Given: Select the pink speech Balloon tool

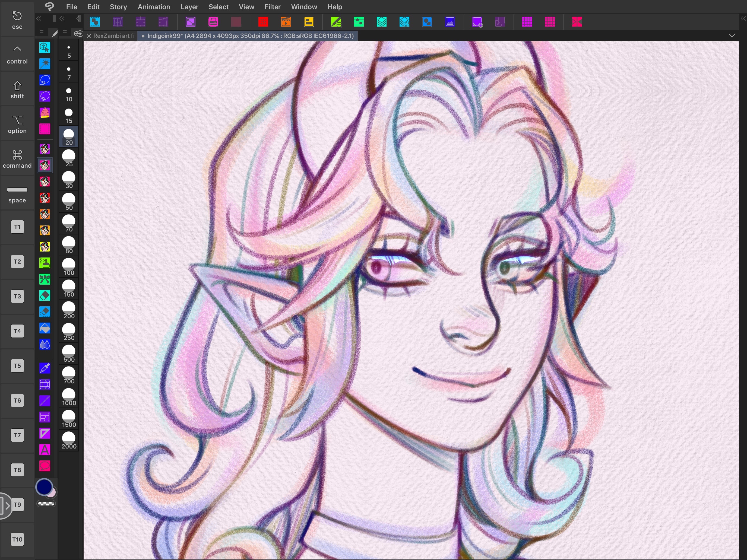Looking at the screenshot, I should point(45,466).
